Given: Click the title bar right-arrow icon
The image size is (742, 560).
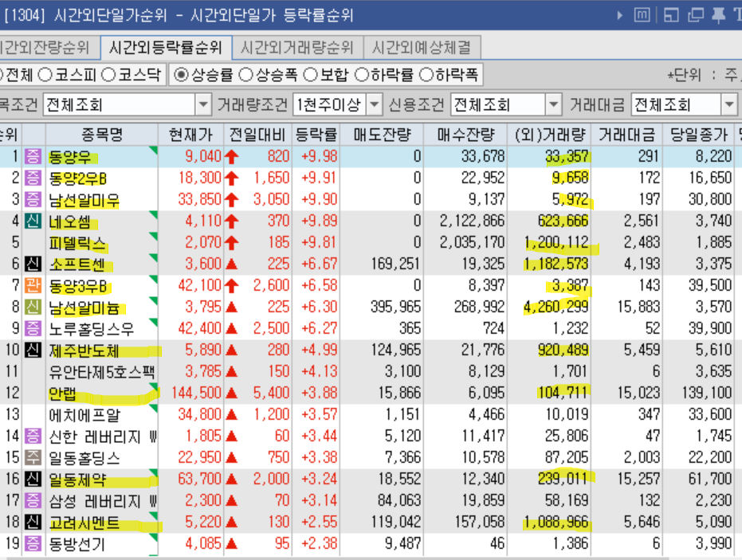Looking at the screenshot, I should 620,16.
